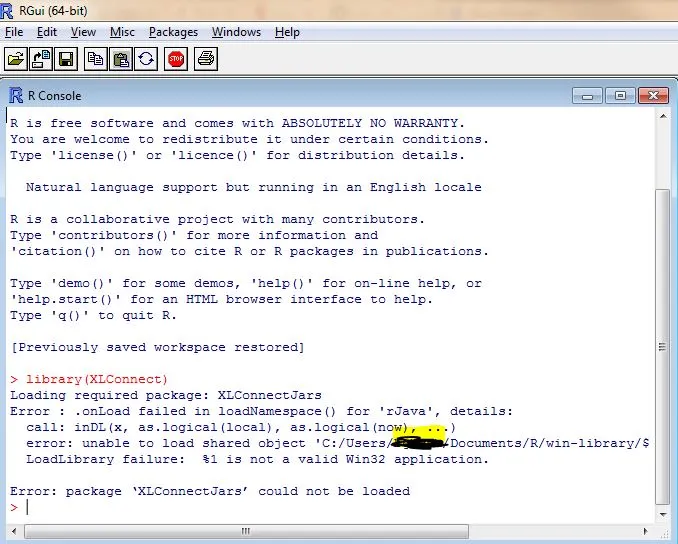Screen dimensions: 678x544
Task: Click the 'R is free software' line
Action: [237, 123]
